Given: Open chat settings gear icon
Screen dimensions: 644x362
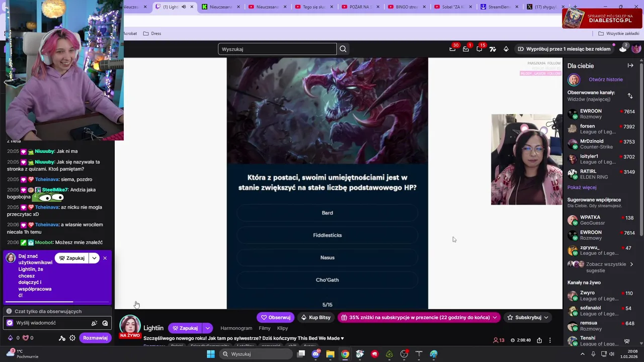Looking at the screenshot, I should (x=72, y=338).
